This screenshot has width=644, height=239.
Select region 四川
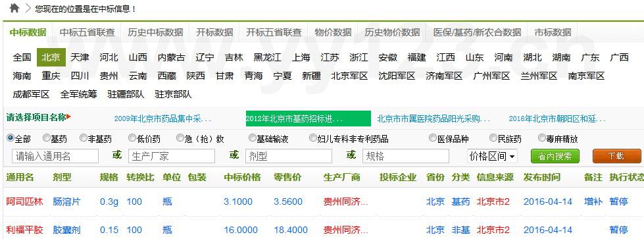pyautogui.click(x=80, y=76)
